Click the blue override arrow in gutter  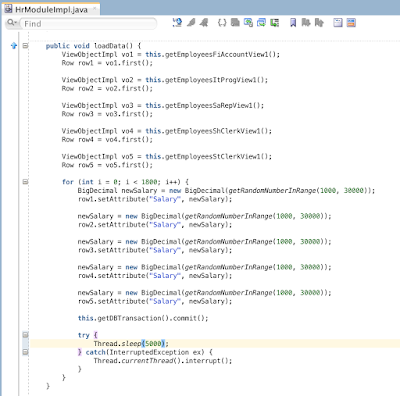pos(14,46)
